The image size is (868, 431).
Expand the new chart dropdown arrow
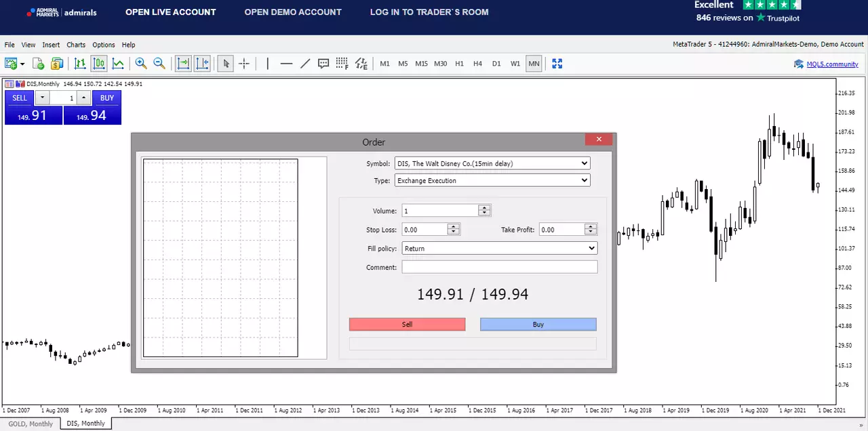[x=22, y=64]
